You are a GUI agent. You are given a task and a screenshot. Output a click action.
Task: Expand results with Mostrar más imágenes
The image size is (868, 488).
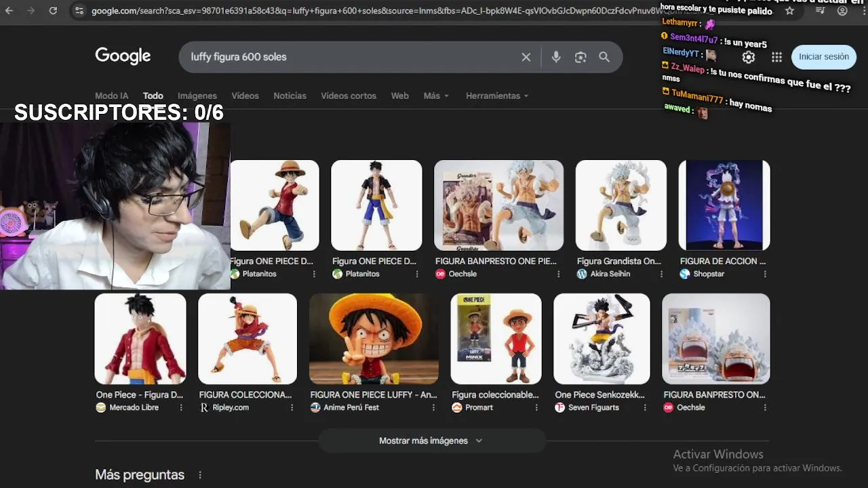pos(431,441)
